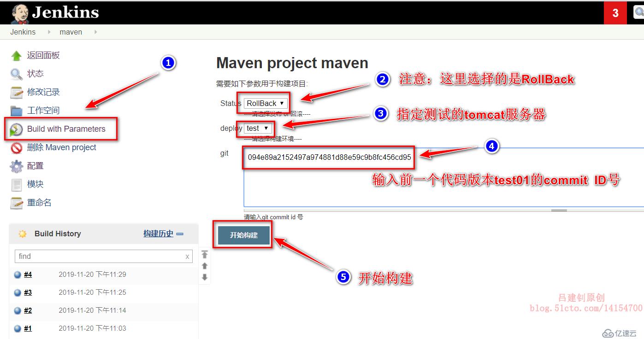Image resolution: width=644 pixels, height=339 pixels.
Task: Collapse build history with the minus icon
Action: point(180,234)
